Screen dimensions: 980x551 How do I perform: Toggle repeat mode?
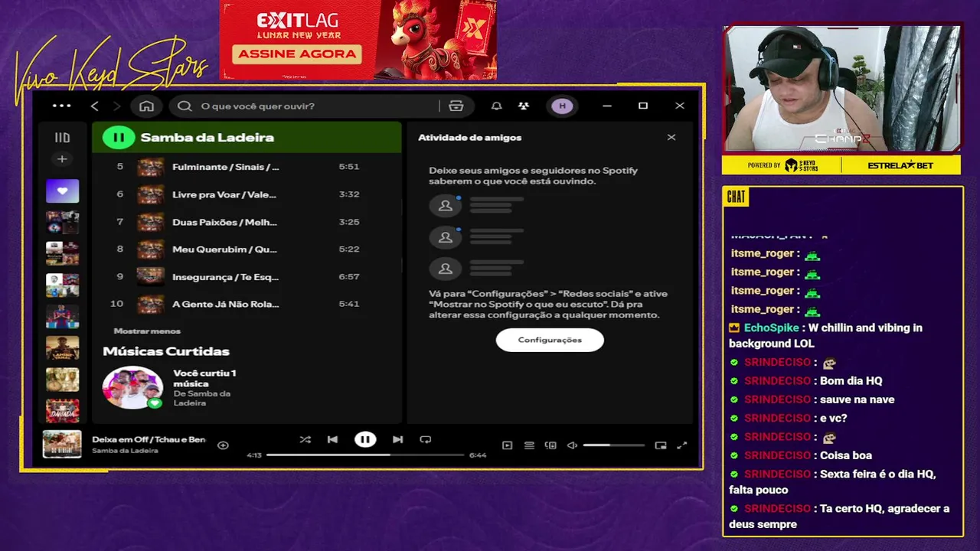426,439
